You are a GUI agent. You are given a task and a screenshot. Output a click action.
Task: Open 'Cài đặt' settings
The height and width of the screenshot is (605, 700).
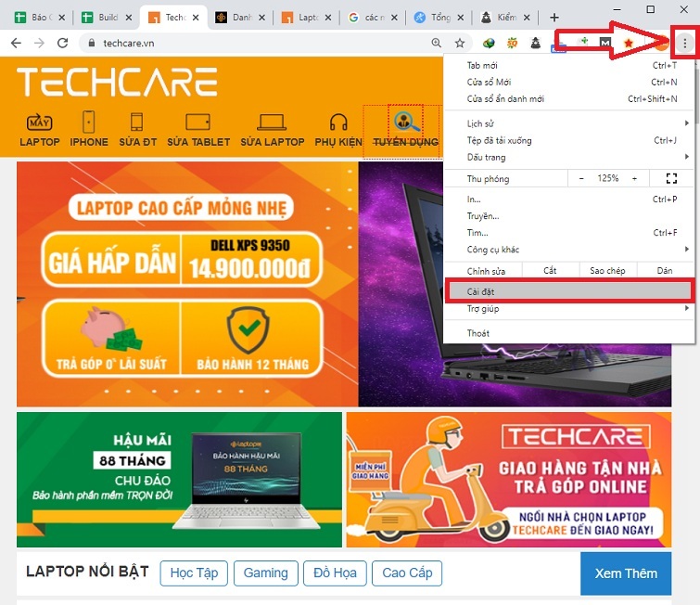pos(569,291)
